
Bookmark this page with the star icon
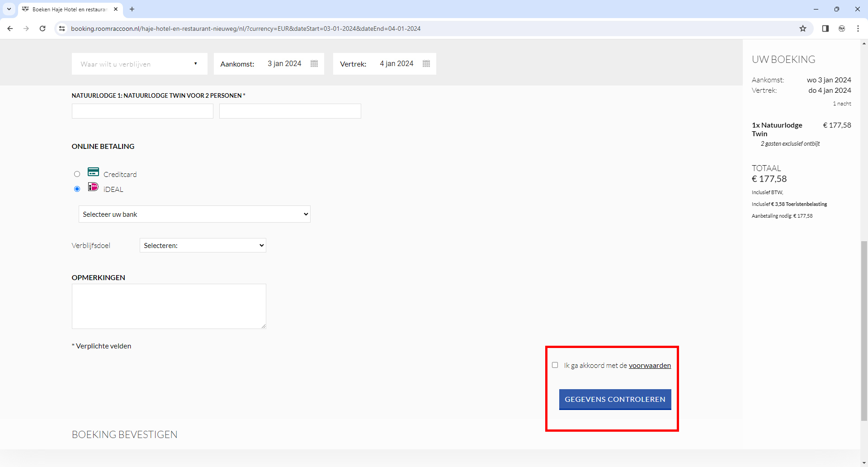click(x=803, y=29)
